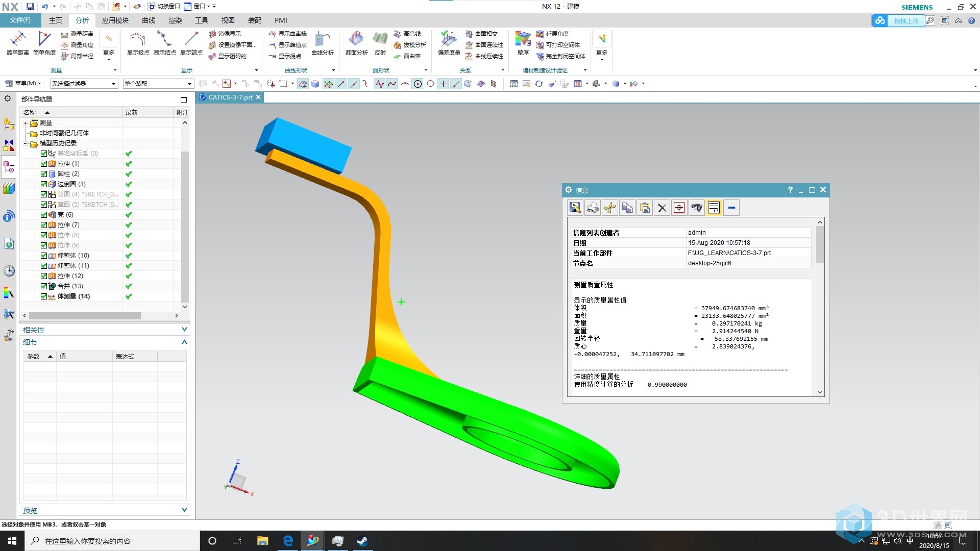Screen dimensions: 980x551
Task: Open the 显示端点 tool
Action: pos(191,43)
